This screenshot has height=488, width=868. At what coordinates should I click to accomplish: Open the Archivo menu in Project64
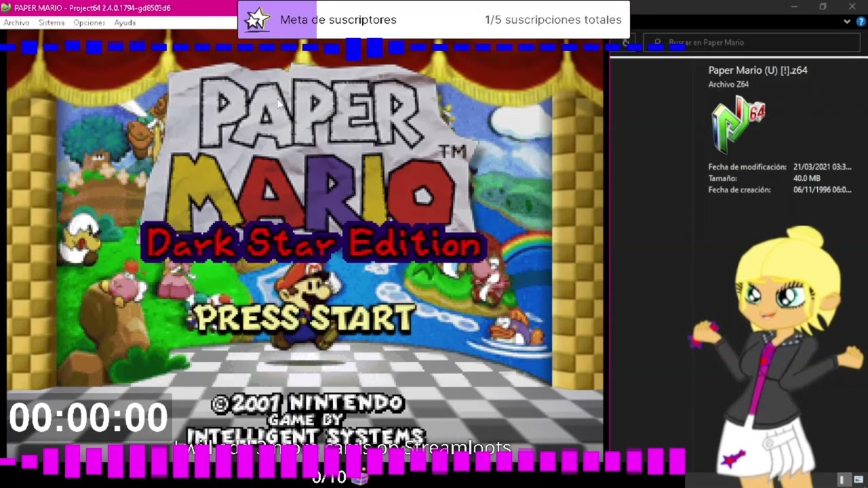16,22
